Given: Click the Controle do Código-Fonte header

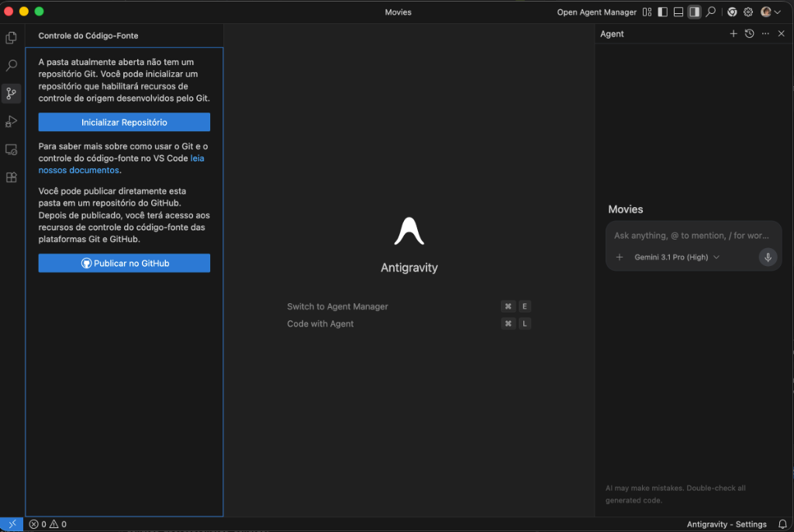Looking at the screenshot, I should click(88, 36).
